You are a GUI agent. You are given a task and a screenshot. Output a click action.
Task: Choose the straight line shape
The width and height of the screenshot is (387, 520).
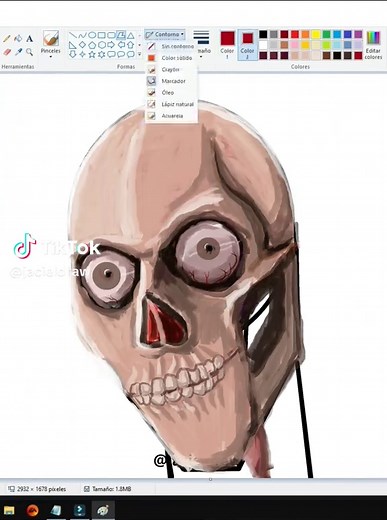(x=73, y=35)
